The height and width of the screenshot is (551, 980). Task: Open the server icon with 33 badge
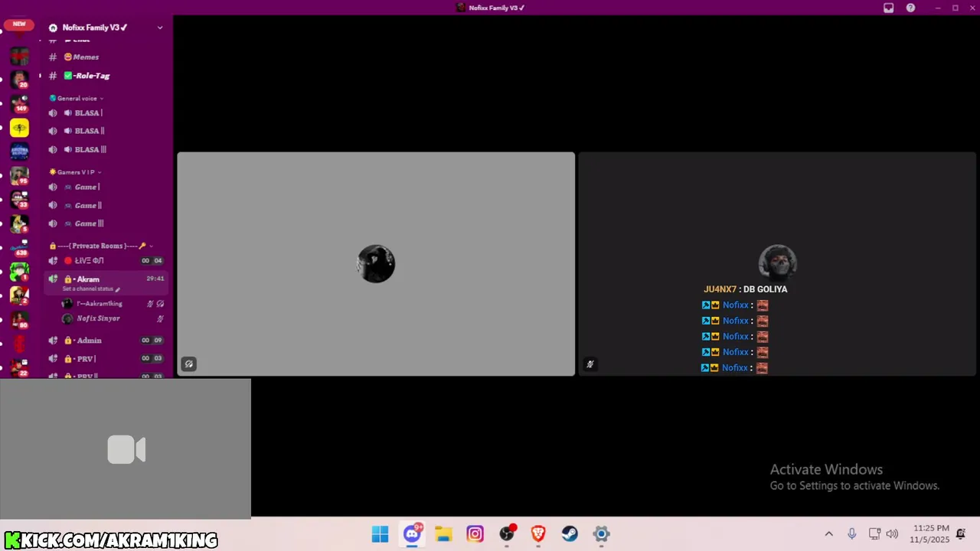click(x=19, y=199)
